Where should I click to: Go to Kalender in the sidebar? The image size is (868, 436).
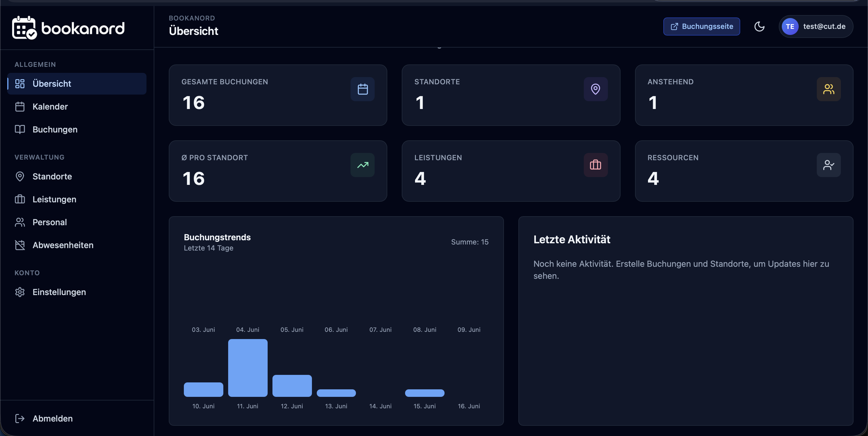(x=77, y=106)
